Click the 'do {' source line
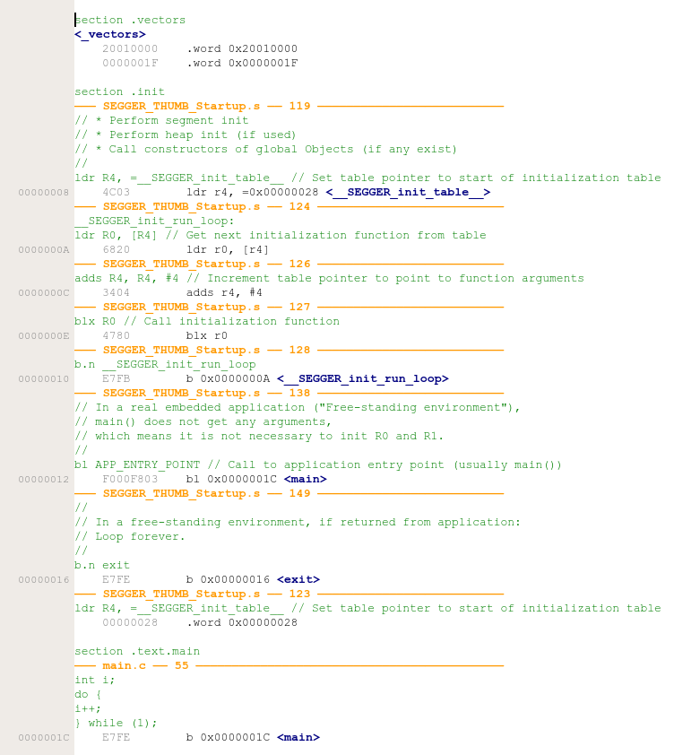Viewport: 700px width, 755px height. pos(88,694)
